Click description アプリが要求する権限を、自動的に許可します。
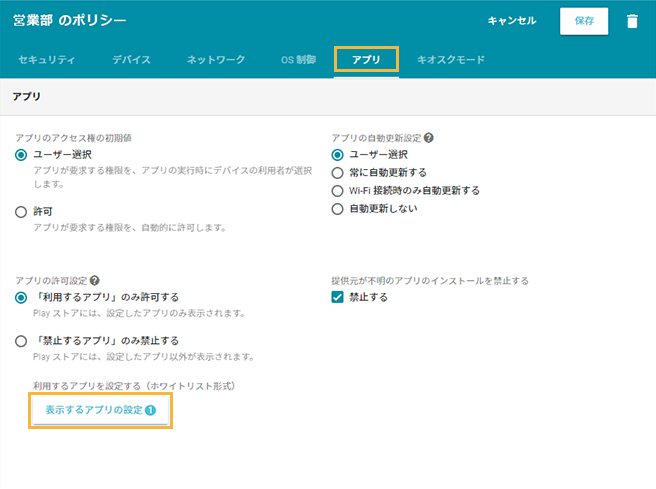656x489 pixels. 130,228
